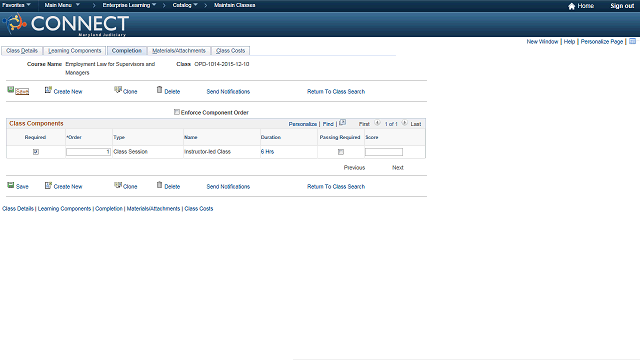The image size is (640, 360).
Task: Expand Enterprise Learning breadcrumb menu
Action: click(129, 5)
